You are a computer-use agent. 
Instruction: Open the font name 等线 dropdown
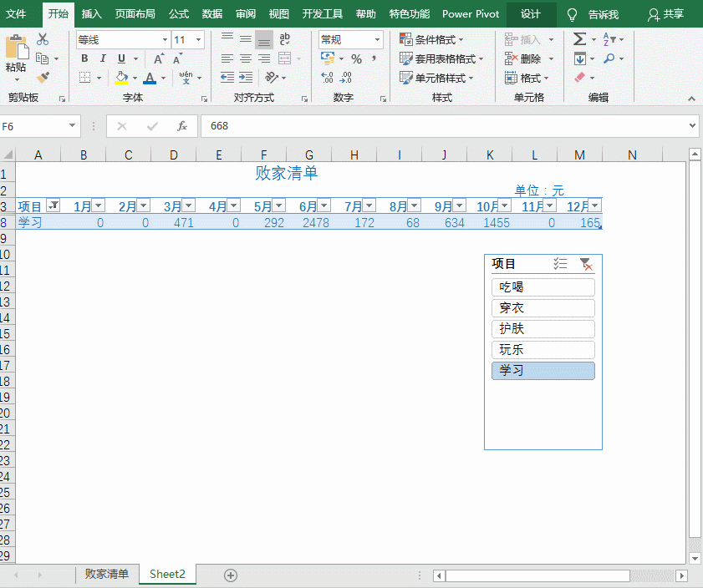point(165,40)
